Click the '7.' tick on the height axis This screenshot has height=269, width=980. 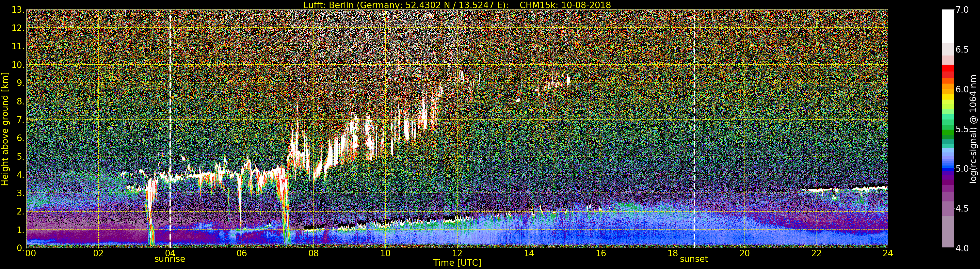pos(20,120)
